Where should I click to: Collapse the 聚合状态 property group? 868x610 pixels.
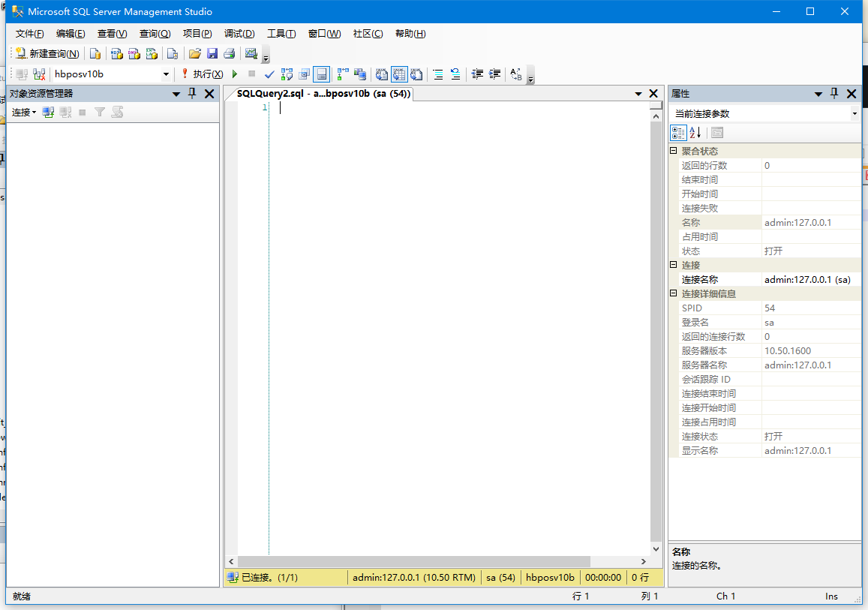pyautogui.click(x=674, y=151)
